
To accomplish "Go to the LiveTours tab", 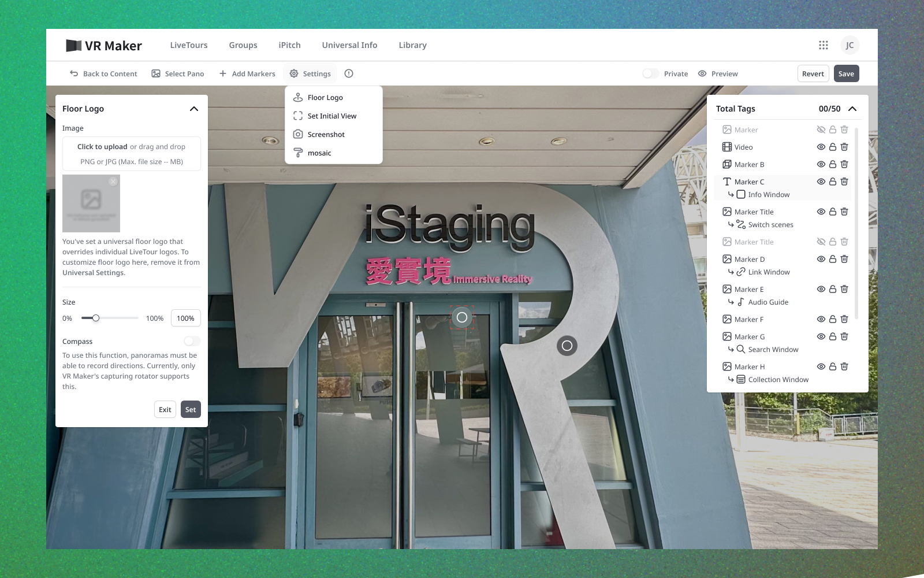I will point(189,45).
